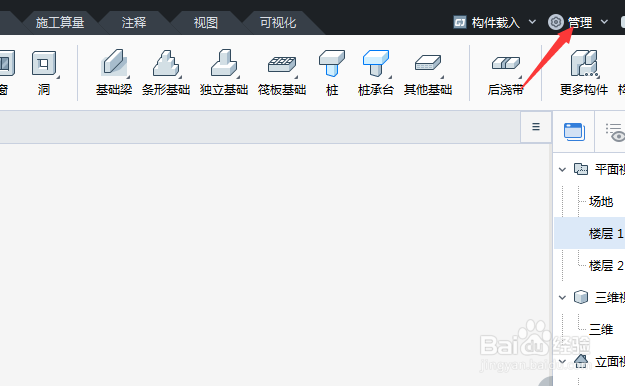Click the 构件载入 component load icon
Image resolution: width=625 pixels, height=386 pixels.
coord(460,22)
